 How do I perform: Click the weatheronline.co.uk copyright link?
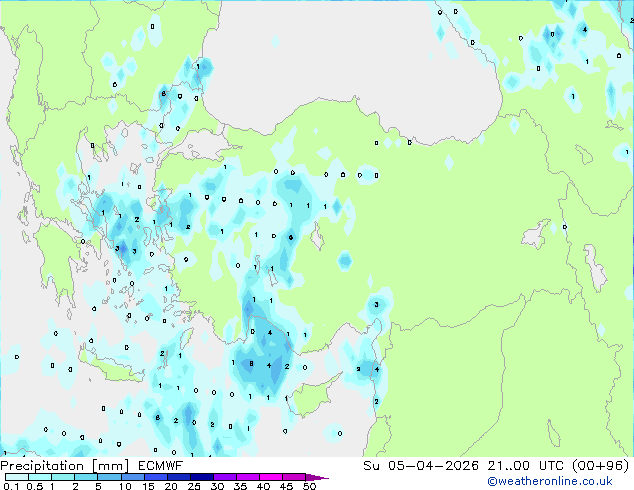click(x=549, y=481)
